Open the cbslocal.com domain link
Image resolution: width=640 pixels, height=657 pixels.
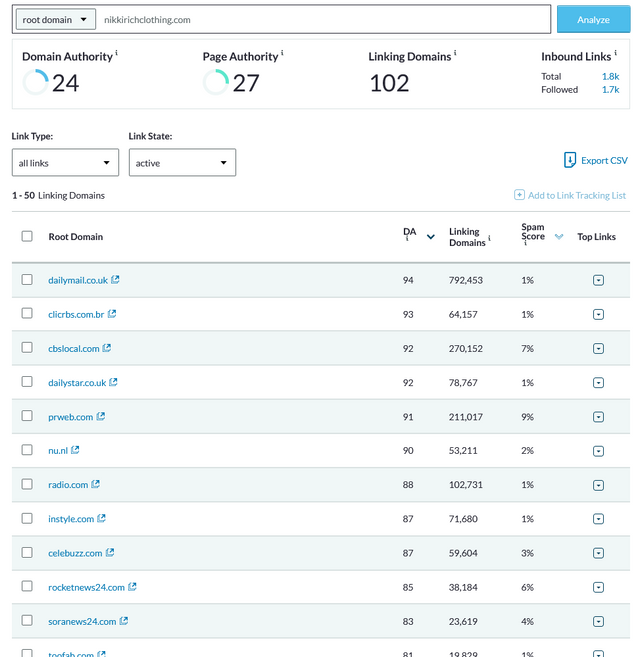(x=74, y=349)
